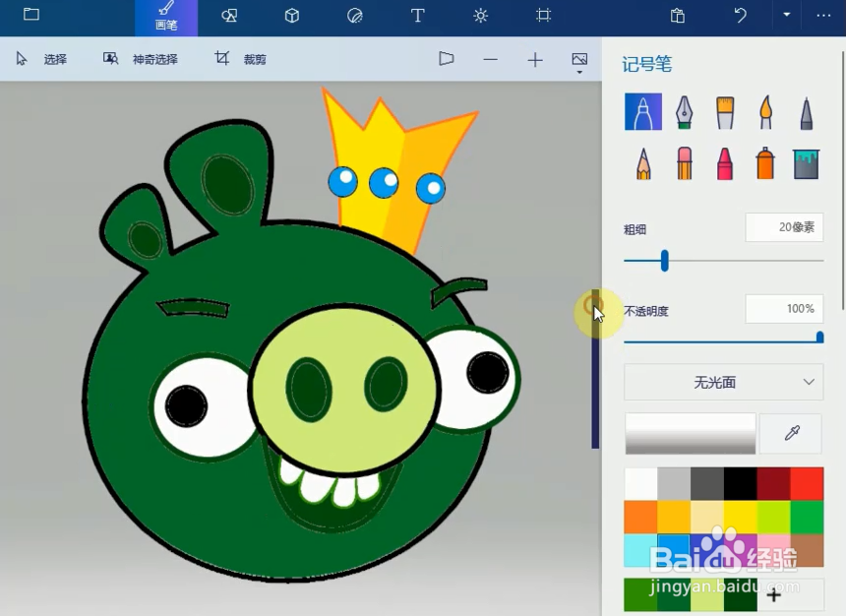
Task: Choose the orange color swatch
Action: tap(641, 518)
